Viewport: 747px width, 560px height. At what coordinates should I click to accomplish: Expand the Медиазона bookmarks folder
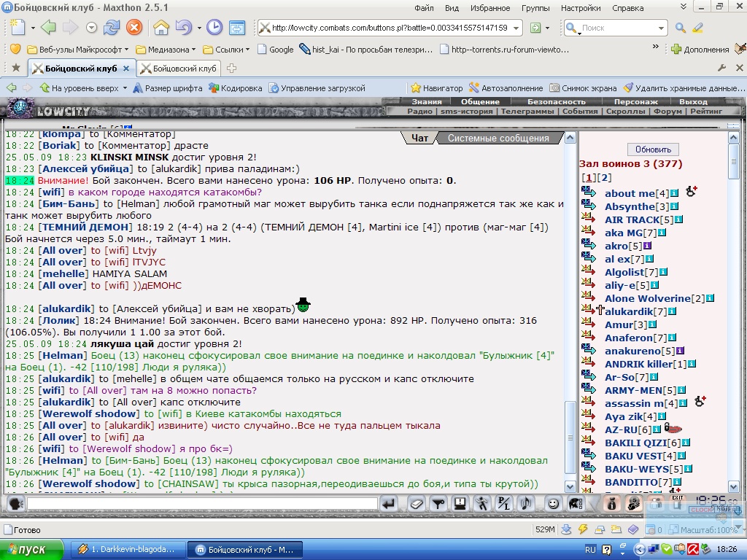click(166, 50)
